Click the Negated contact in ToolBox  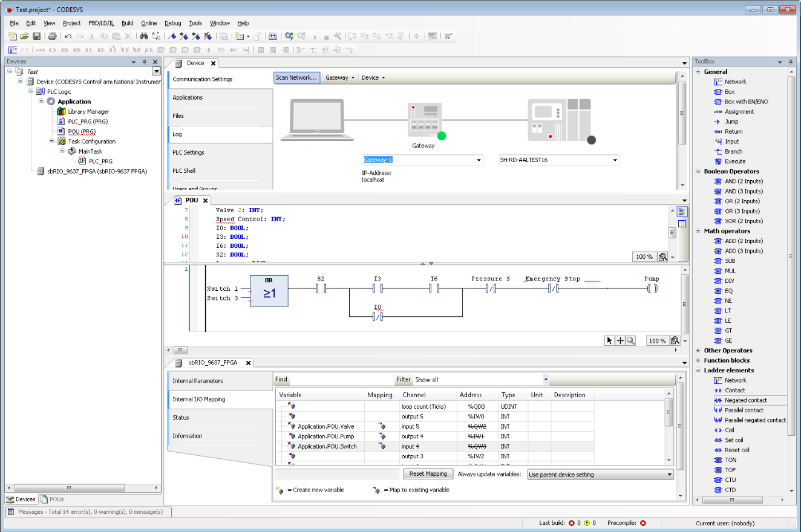coord(745,400)
